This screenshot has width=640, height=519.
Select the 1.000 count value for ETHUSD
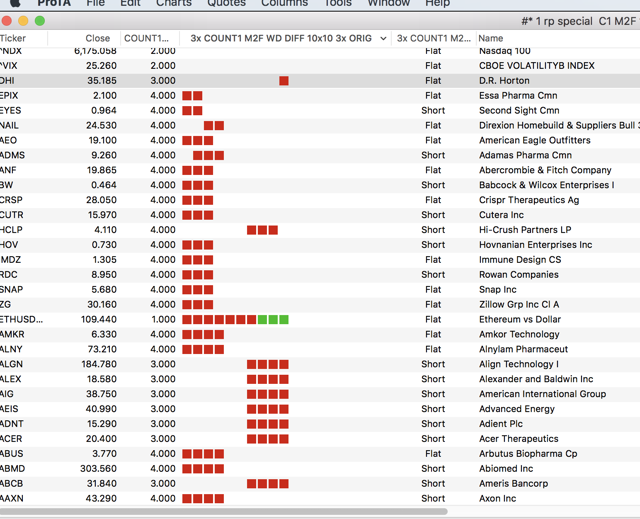163,319
